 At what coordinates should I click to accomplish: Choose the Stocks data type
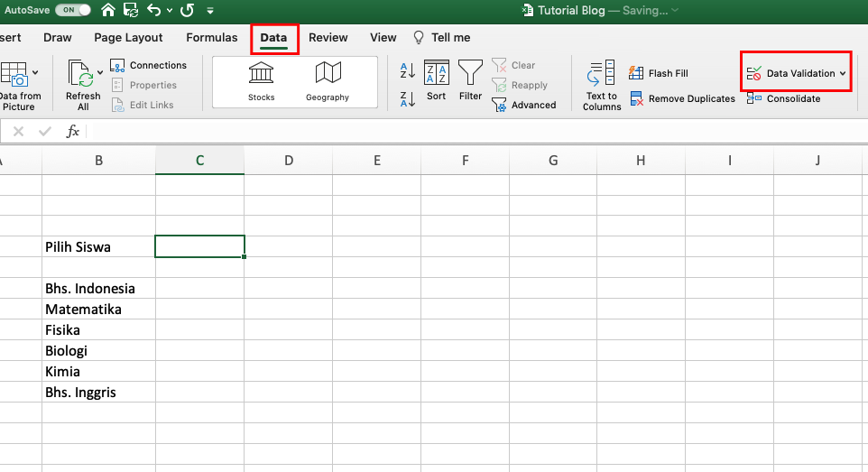point(262,82)
